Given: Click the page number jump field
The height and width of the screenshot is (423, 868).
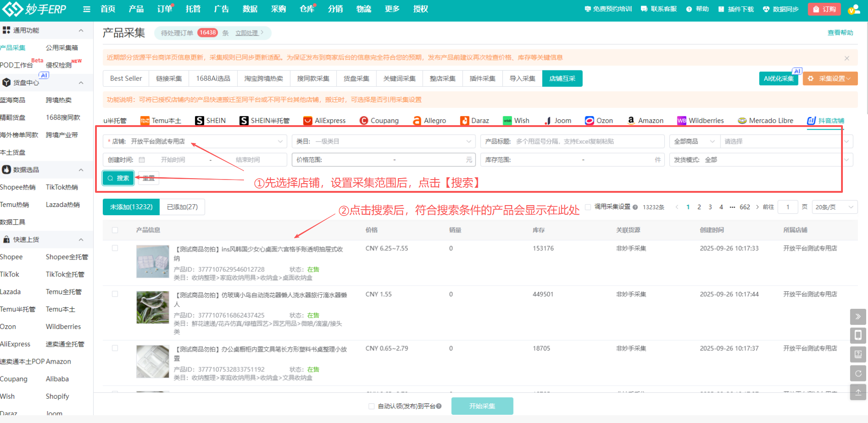Looking at the screenshot, I should pyautogui.click(x=788, y=207).
